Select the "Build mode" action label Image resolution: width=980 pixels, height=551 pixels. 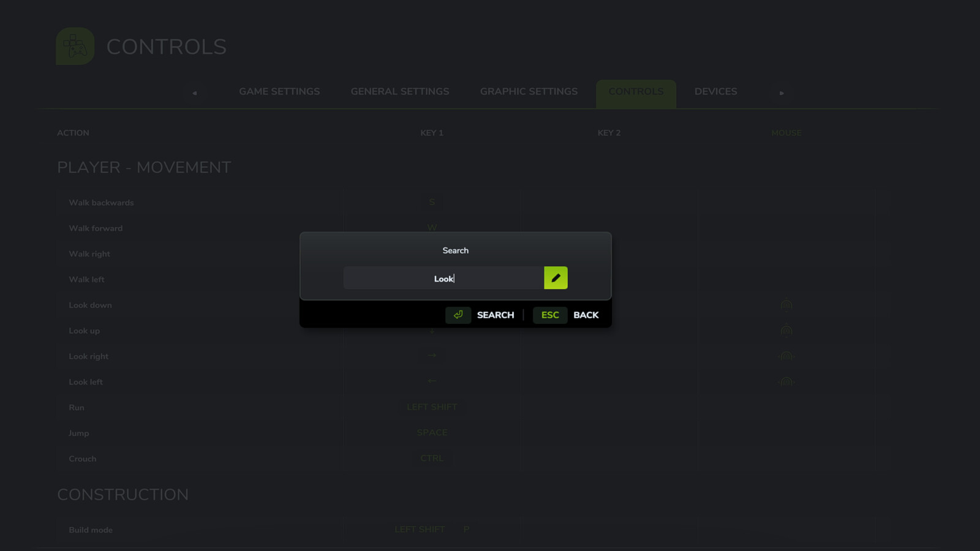point(91,530)
